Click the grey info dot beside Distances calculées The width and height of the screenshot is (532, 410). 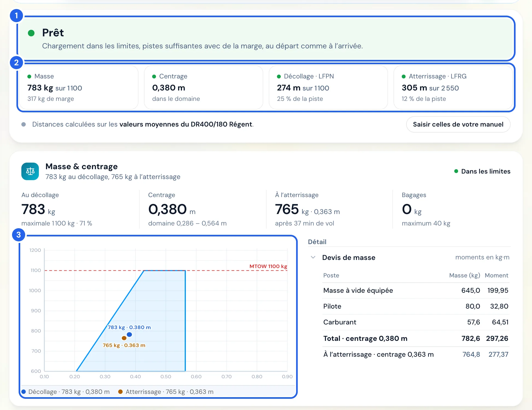[24, 124]
